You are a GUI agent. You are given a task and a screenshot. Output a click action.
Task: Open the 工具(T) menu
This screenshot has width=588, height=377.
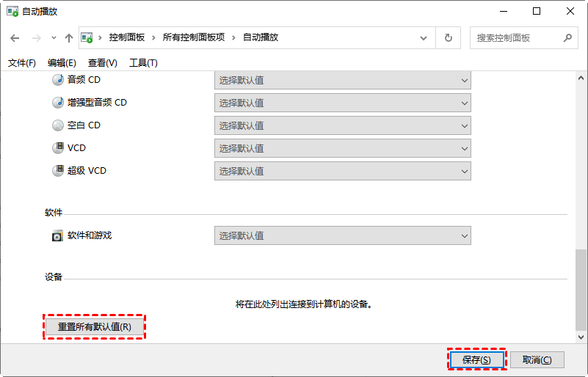(x=143, y=63)
